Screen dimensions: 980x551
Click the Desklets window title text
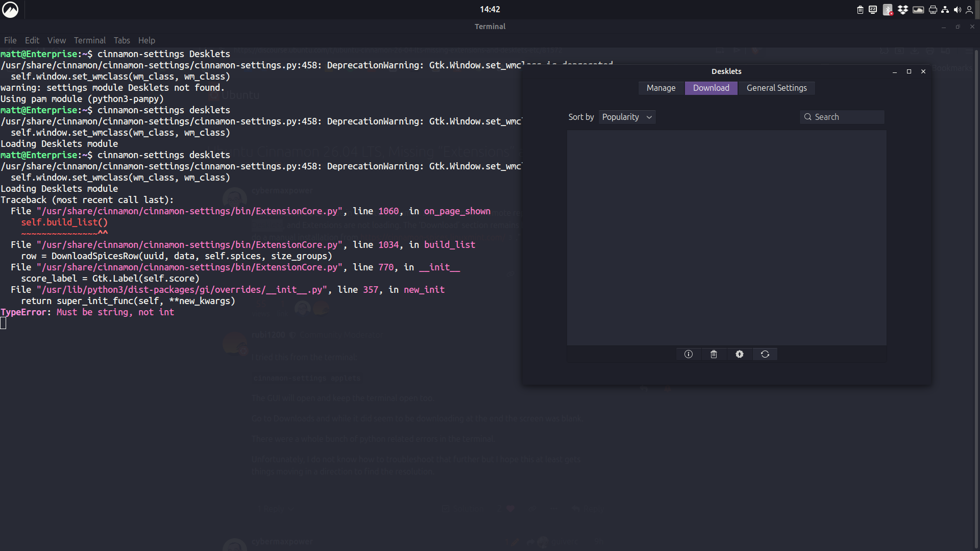click(x=726, y=71)
